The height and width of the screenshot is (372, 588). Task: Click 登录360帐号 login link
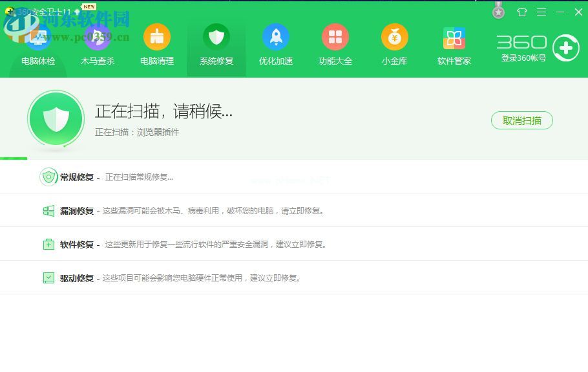pos(523,58)
